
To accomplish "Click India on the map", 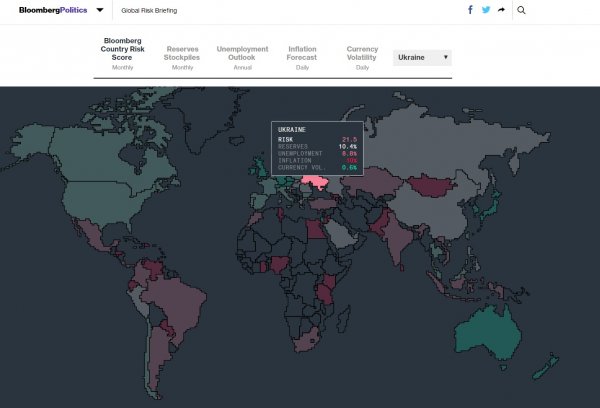I will 398,237.
